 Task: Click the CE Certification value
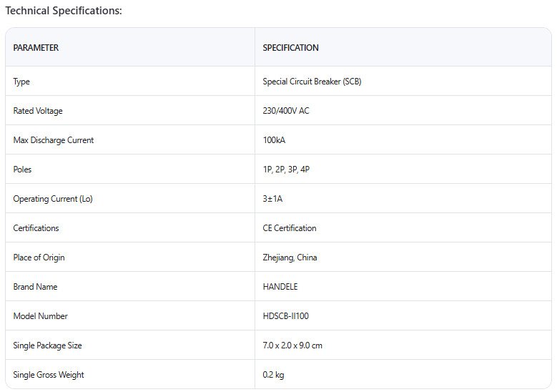(290, 228)
